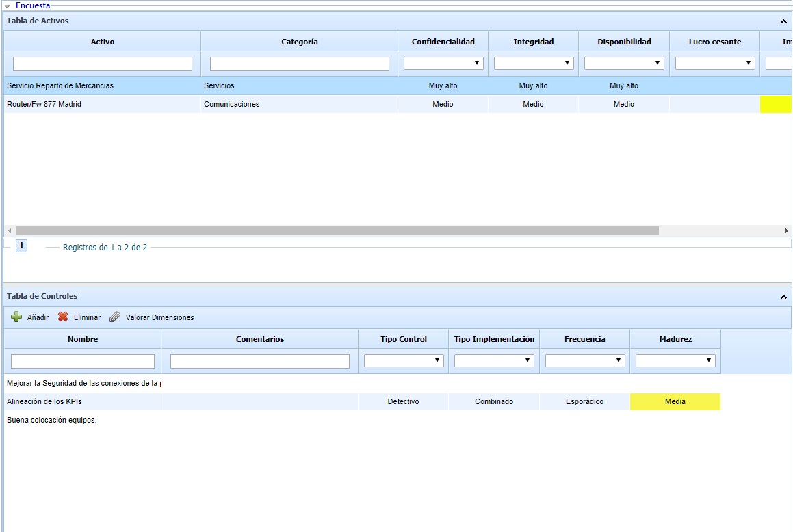Open the Confidencialidad filter dropdown
Viewport: 793px width, 532px height.
[443, 63]
